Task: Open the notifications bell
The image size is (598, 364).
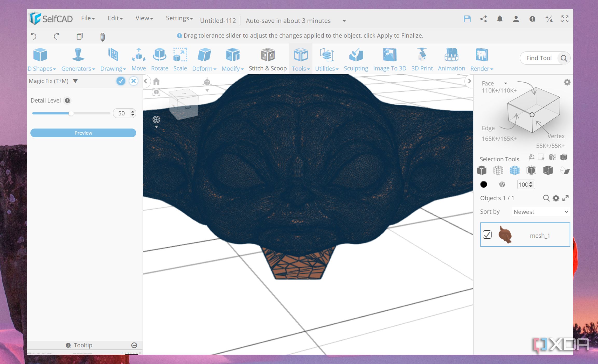Action: [x=500, y=19]
